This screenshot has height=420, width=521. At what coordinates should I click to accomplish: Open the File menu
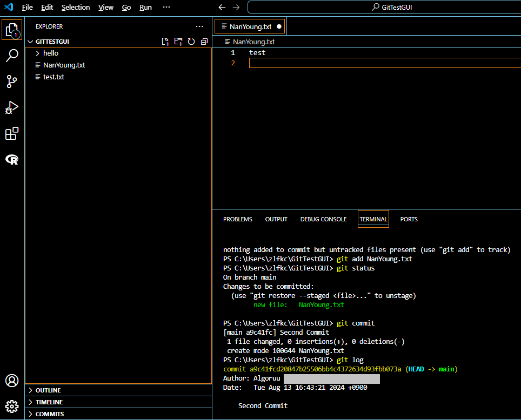[27, 8]
